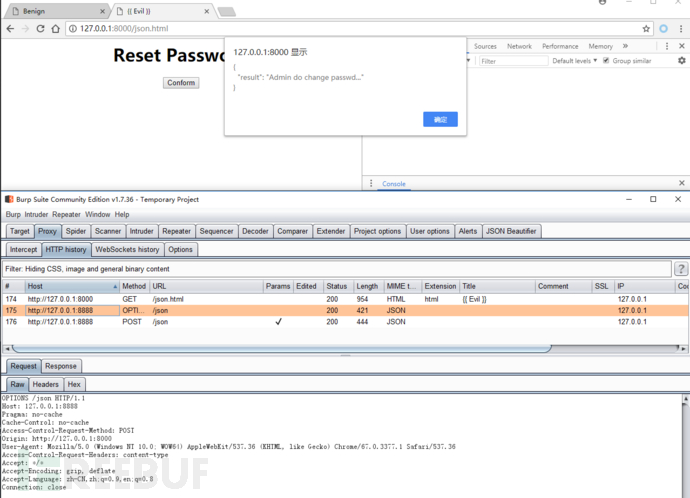This screenshot has width=690, height=498.
Task: Switch to the Intruder tab
Action: tap(141, 231)
